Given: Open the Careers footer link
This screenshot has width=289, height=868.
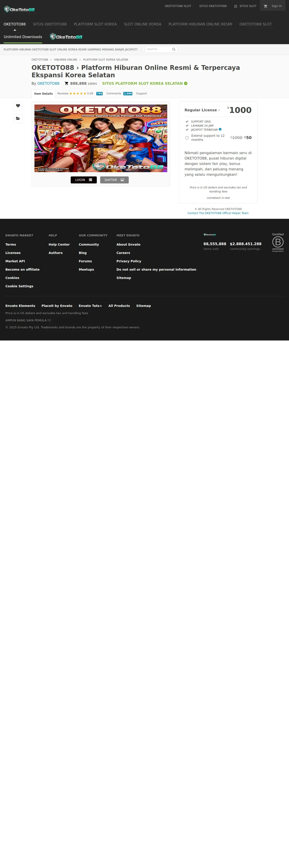Looking at the screenshot, I should [x=124, y=253].
